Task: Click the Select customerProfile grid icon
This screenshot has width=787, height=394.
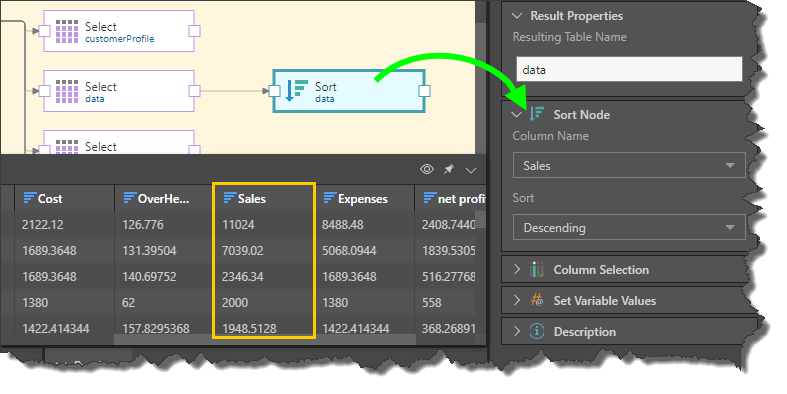Action: click(67, 31)
